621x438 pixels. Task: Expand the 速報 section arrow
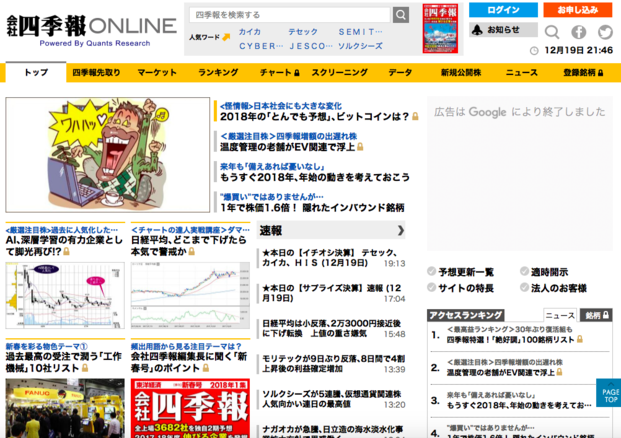pos(400,230)
